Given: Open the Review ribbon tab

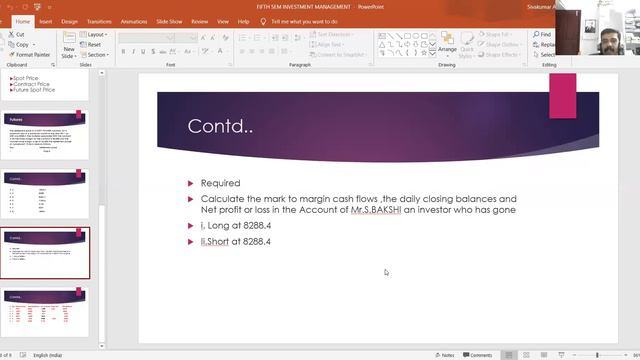Looking at the screenshot, I should (x=200, y=22).
